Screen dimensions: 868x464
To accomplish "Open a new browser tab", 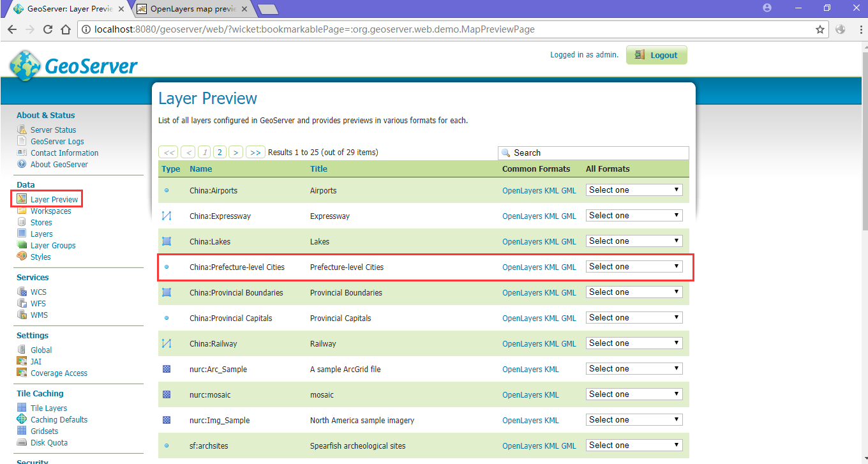I will pos(268,9).
